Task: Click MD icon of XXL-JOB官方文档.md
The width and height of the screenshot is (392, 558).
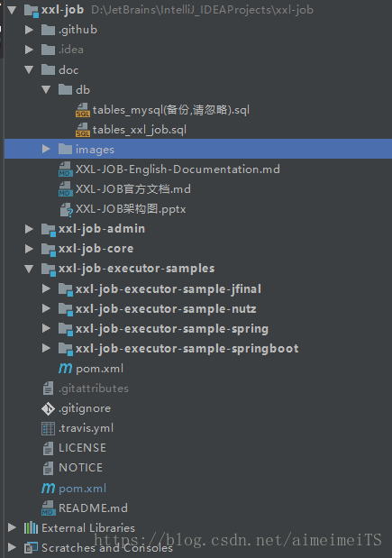Action: tap(65, 189)
